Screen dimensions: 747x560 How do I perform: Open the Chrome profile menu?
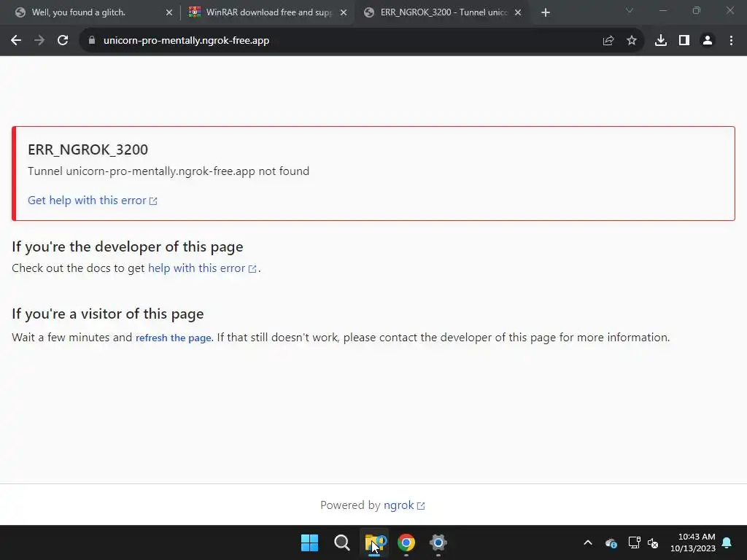(708, 41)
